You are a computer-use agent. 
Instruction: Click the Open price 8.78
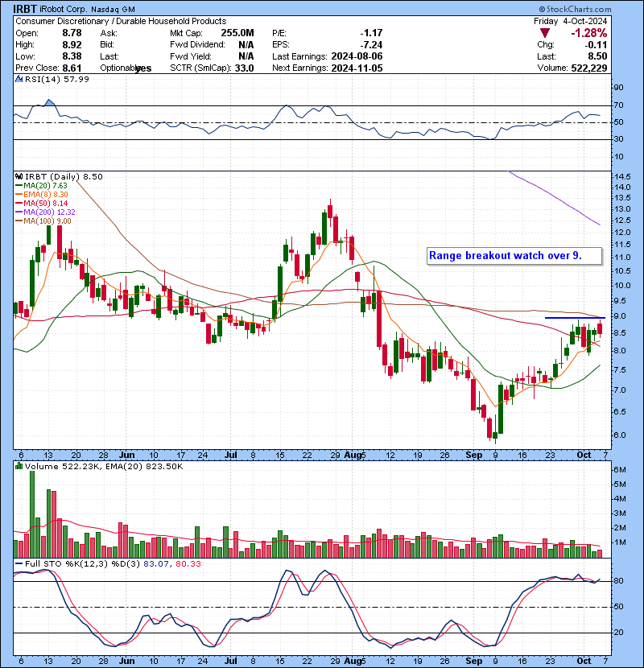[x=72, y=33]
